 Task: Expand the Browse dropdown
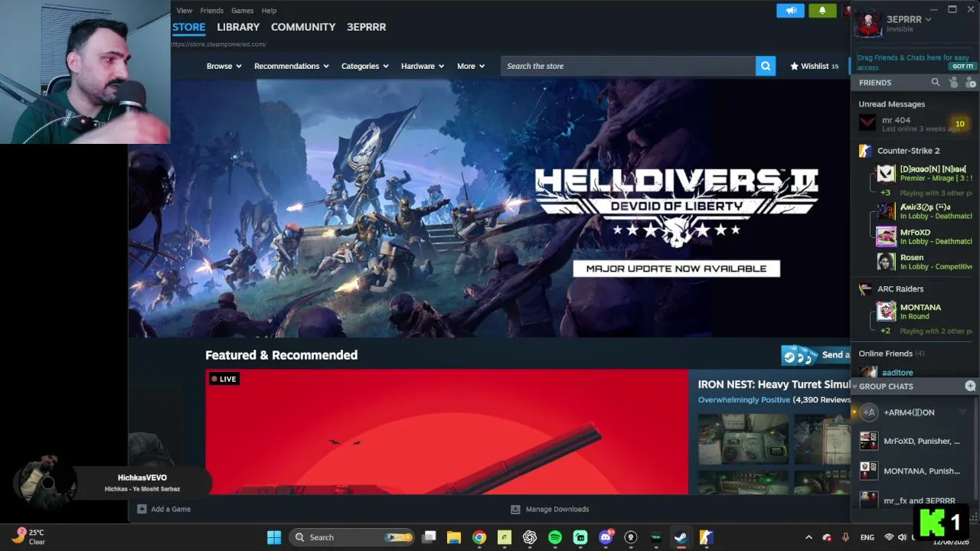coord(224,66)
